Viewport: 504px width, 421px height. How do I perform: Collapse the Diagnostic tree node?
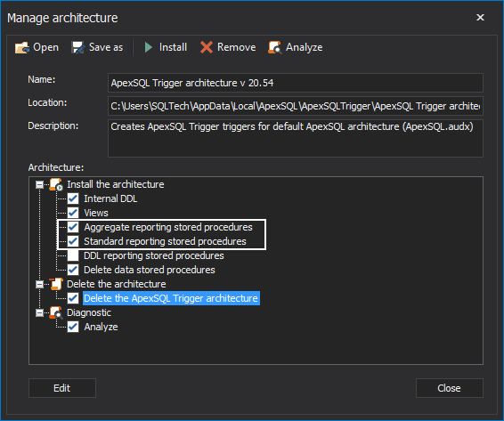pyautogui.click(x=39, y=312)
